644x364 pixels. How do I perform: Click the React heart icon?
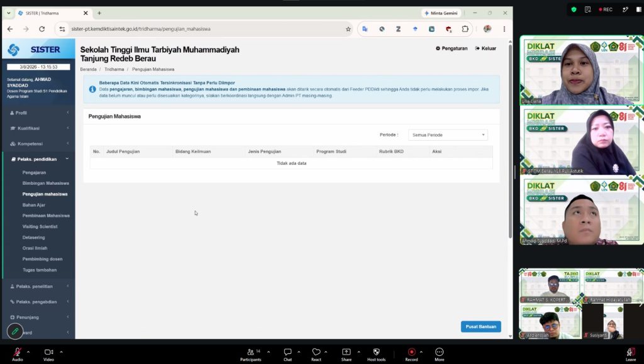(316, 352)
